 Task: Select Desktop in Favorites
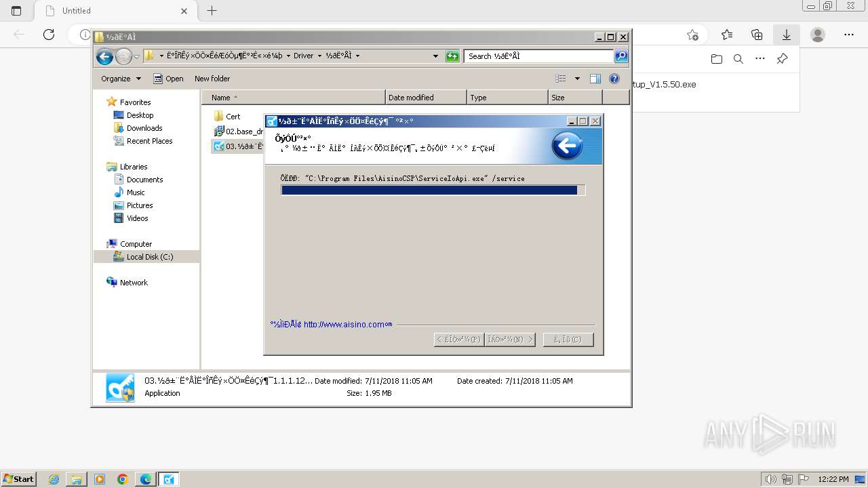[x=140, y=115]
